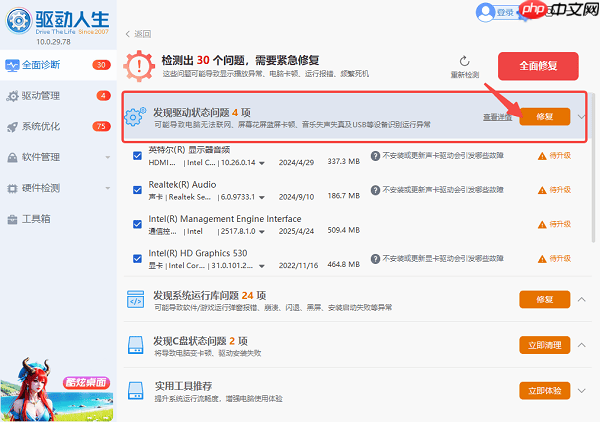600x422 pixels.
Task: Click the C盘 disk status icon
Action: pos(135,345)
